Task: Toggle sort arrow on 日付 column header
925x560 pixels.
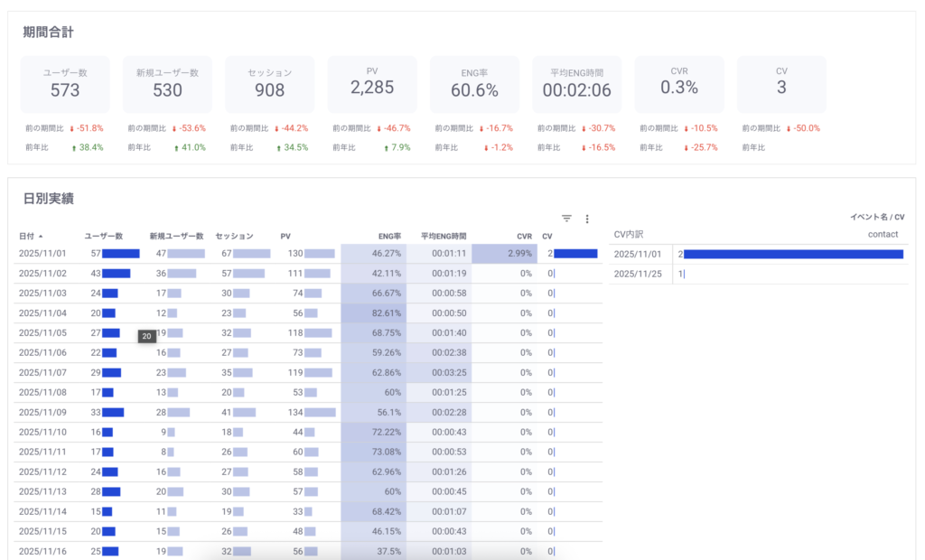Action: [40, 237]
